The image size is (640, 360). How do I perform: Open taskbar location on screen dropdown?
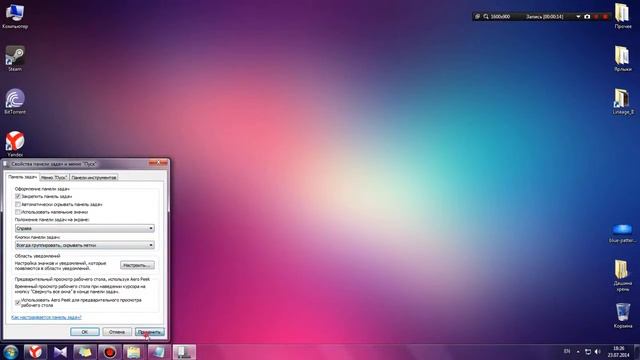84,228
